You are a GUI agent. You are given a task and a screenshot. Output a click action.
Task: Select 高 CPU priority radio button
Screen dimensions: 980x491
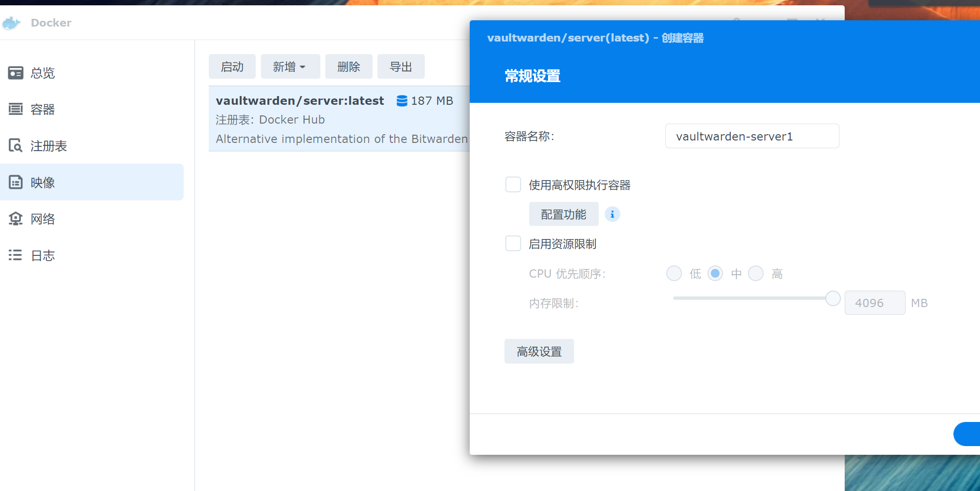click(x=756, y=273)
